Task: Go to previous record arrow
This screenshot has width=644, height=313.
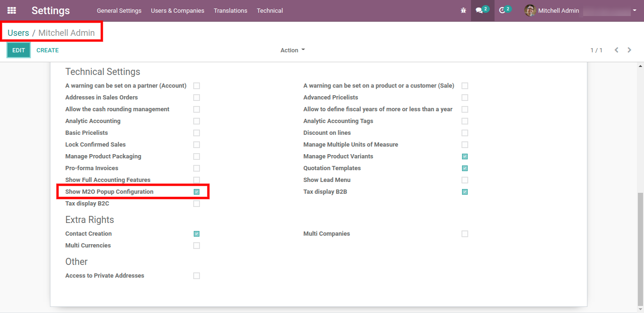Action: 616,50
